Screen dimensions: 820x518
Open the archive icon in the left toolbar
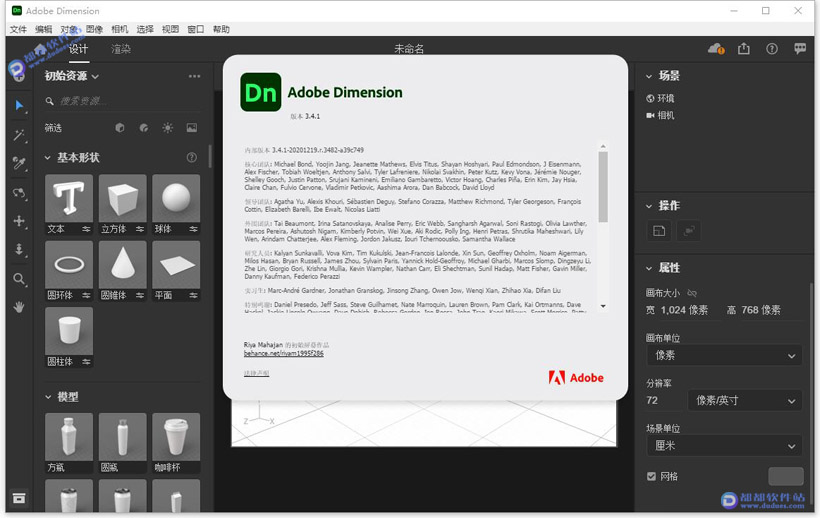click(19, 498)
